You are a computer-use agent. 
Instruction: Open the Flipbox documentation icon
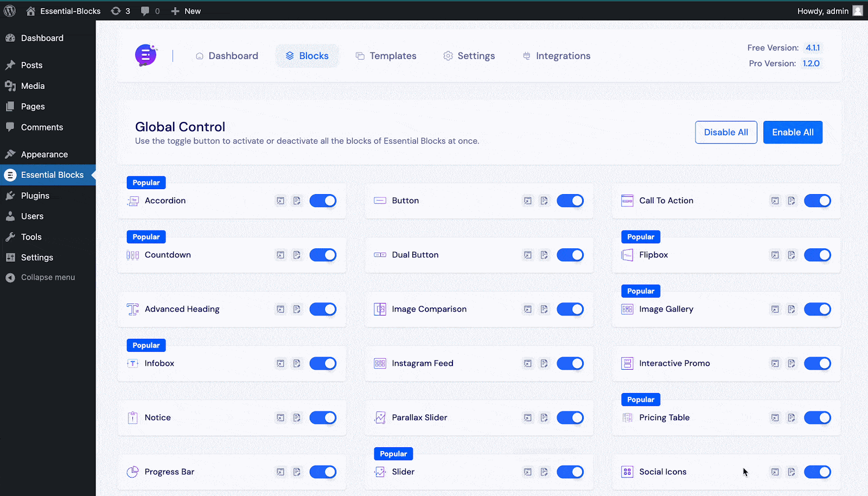click(792, 255)
